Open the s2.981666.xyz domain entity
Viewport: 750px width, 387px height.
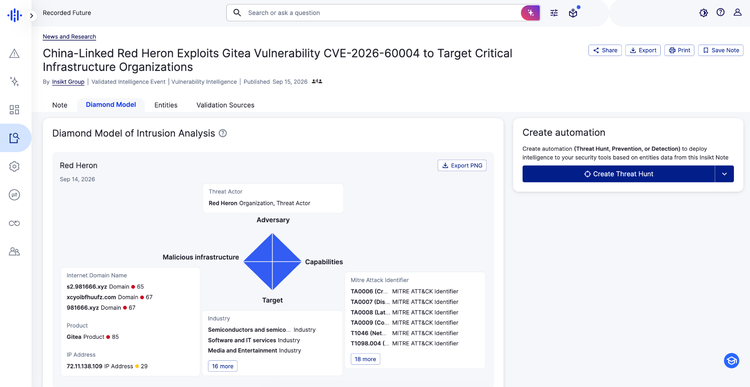pos(87,287)
